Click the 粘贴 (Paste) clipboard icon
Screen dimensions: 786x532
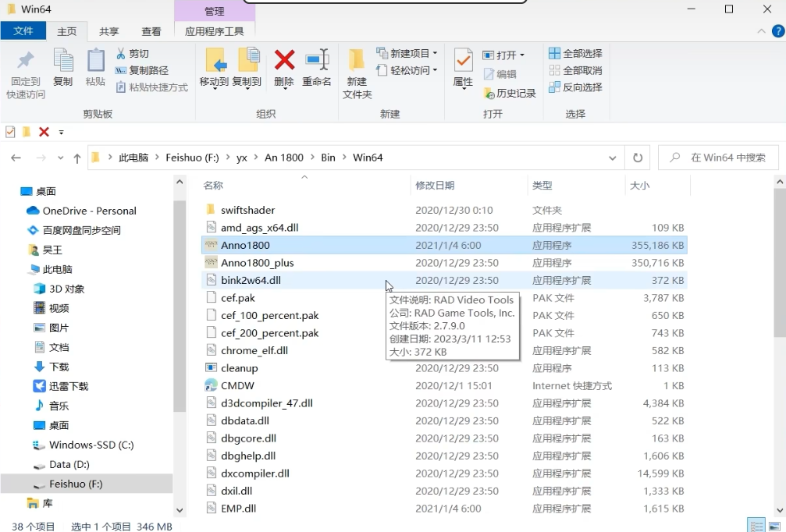pyautogui.click(x=95, y=61)
